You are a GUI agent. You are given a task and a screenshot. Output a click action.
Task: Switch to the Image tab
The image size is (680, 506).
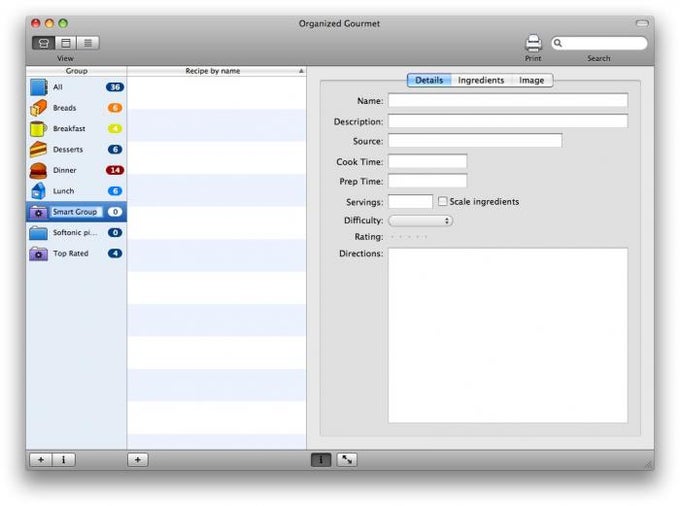click(532, 80)
